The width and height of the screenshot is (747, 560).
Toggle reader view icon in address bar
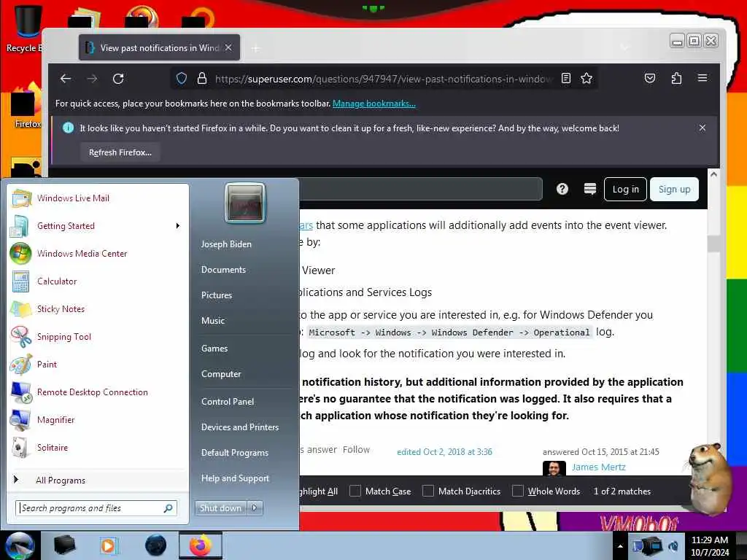(x=566, y=79)
